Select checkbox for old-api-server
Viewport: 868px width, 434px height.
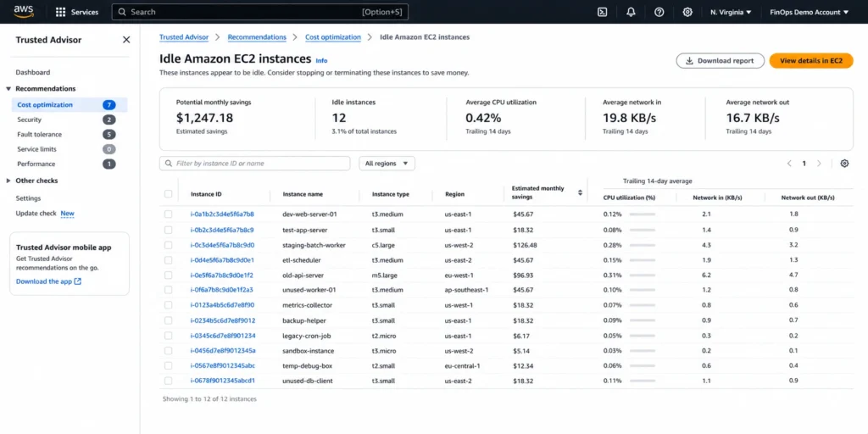pos(169,275)
